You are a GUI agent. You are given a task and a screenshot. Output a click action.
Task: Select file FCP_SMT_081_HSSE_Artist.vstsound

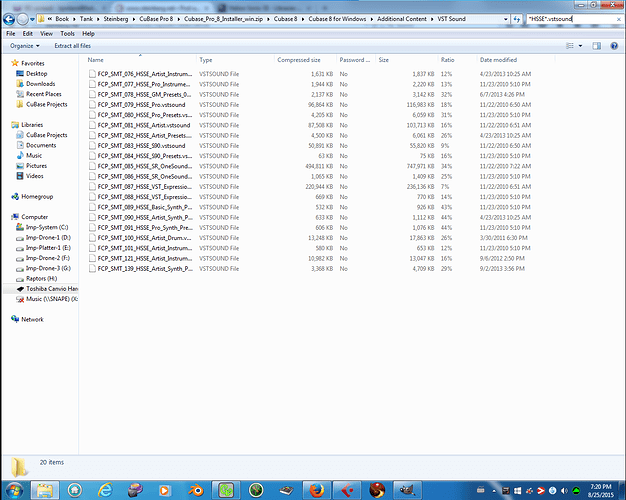[144, 125]
